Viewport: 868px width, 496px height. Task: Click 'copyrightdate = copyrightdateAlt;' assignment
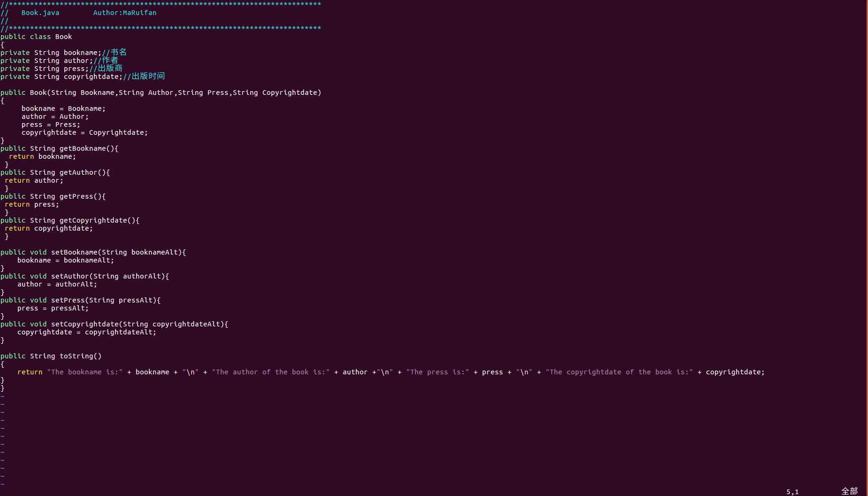tap(87, 332)
